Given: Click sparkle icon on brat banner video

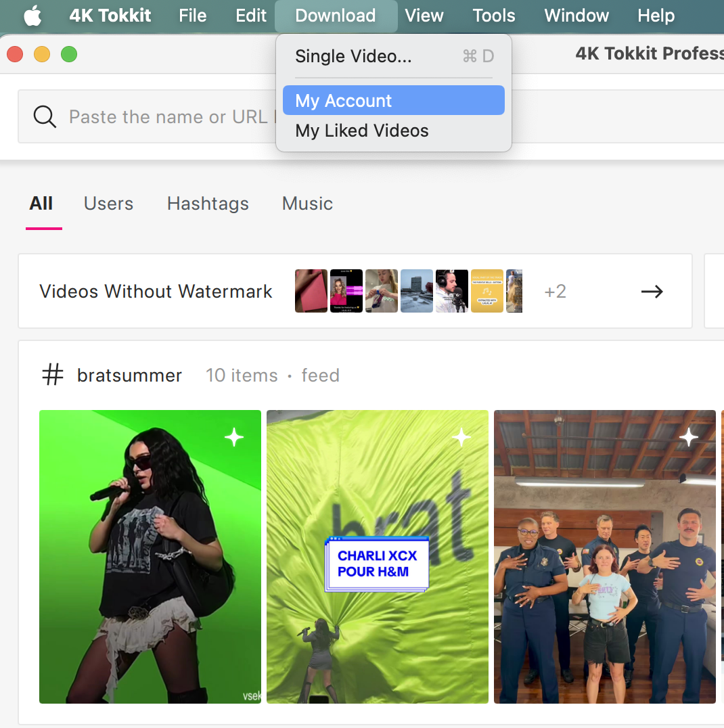Looking at the screenshot, I should pos(461,437).
